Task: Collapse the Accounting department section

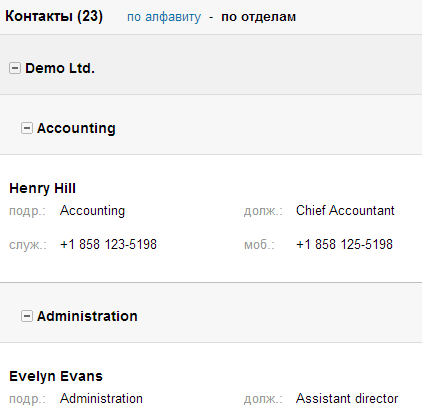Action: 27,128
